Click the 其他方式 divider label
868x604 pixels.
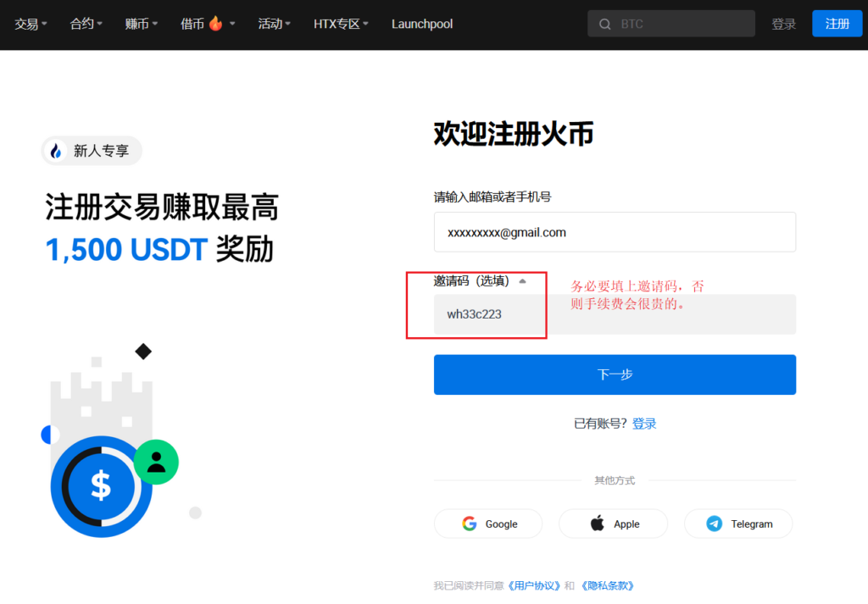(x=615, y=480)
